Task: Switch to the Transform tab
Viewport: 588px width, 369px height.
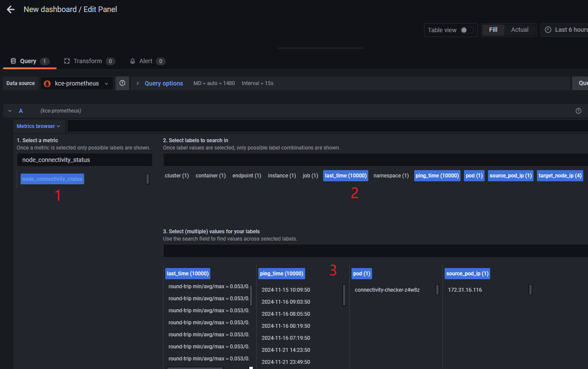Action: tap(88, 61)
